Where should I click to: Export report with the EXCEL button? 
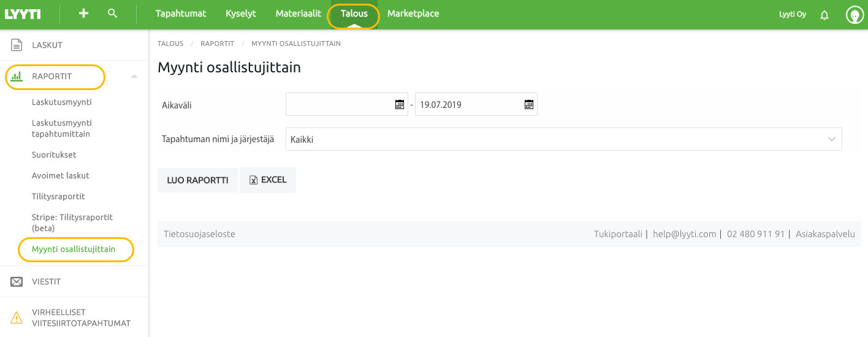[268, 180]
